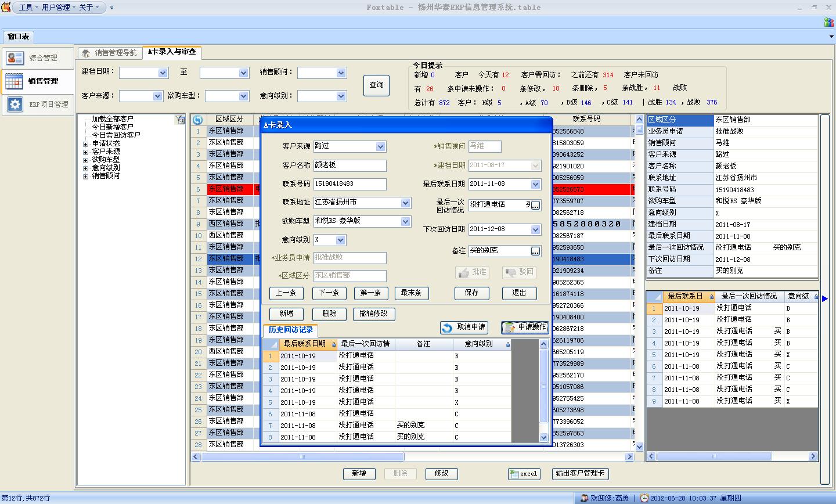Viewport: 836px width, 504px height.
Task: Select 今日新增客户 tree item
Action: point(113,127)
